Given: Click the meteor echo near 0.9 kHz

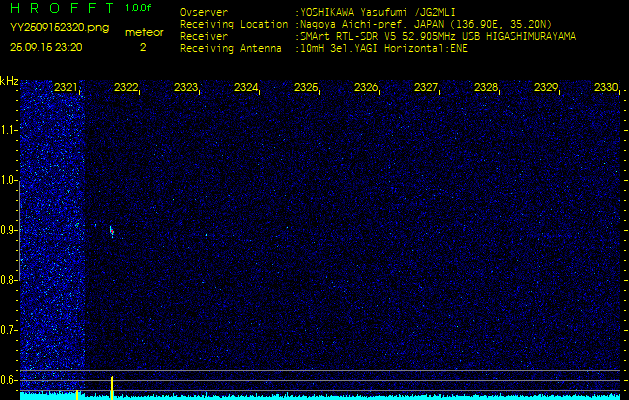Looking at the screenshot, I should pos(111,232).
